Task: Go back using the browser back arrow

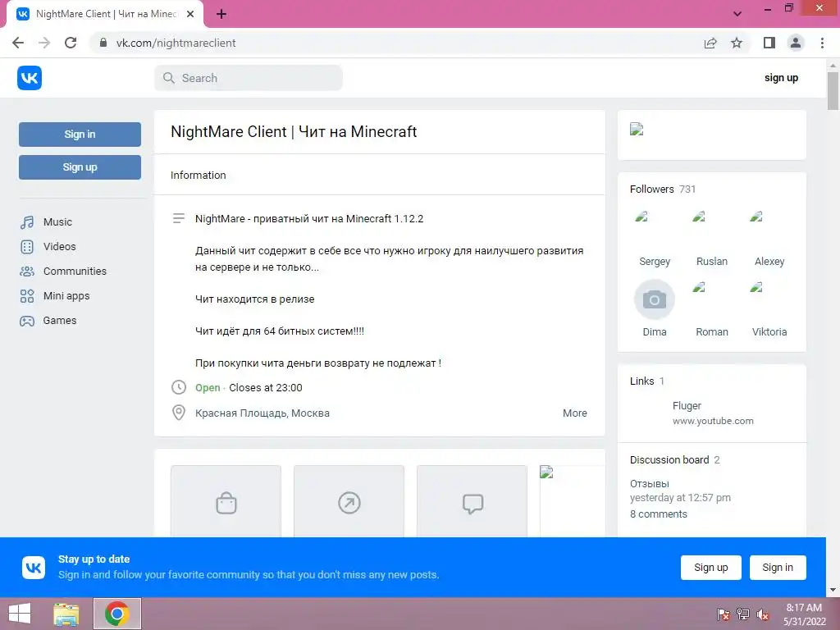Action: coord(18,43)
